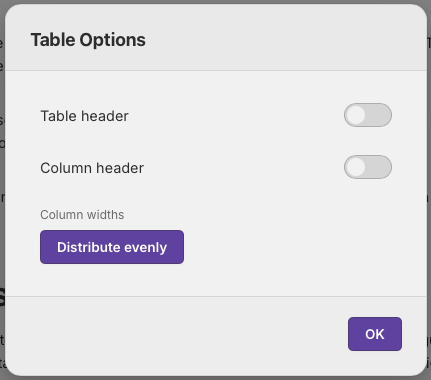Turn on the Column header switch

pyautogui.click(x=368, y=167)
